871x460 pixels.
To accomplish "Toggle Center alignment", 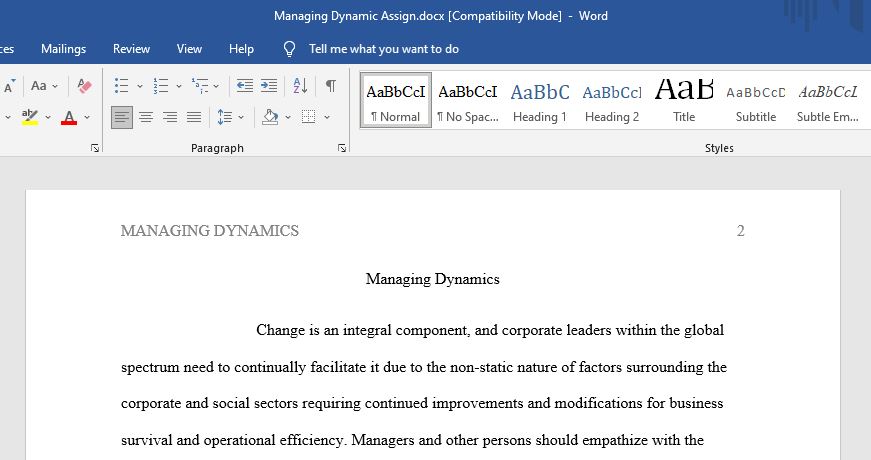I will tap(146, 117).
